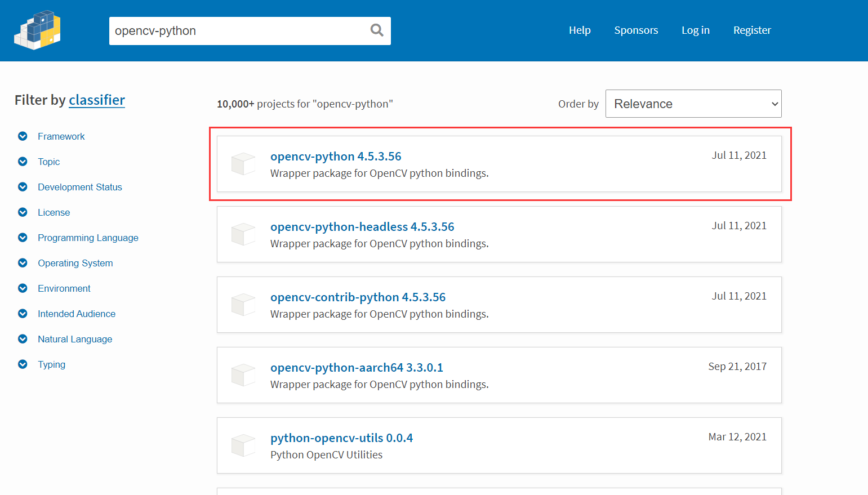The image size is (868, 495).
Task: Open the Help page
Action: 580,30
